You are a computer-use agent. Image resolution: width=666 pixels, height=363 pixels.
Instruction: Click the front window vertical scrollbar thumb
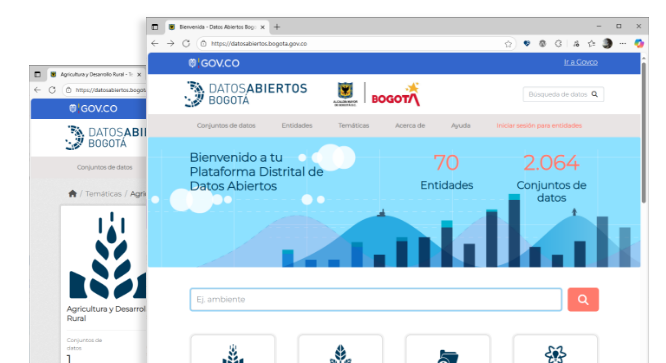[x=644, y=132]
